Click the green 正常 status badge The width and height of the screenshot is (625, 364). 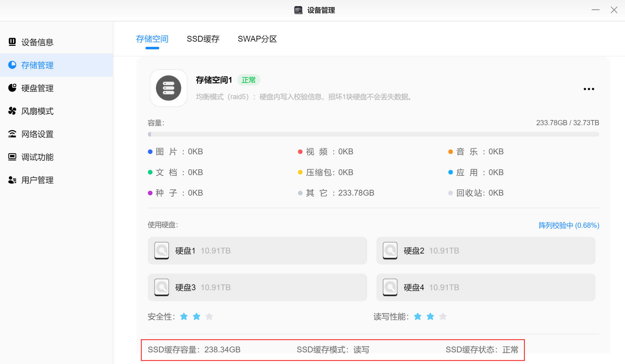tap(248, 80)
